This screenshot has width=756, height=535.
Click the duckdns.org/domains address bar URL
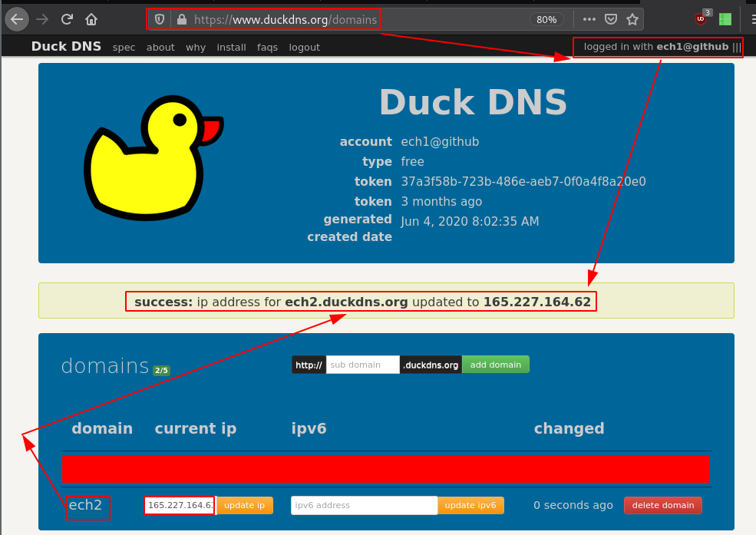click(x=286, y=20)
